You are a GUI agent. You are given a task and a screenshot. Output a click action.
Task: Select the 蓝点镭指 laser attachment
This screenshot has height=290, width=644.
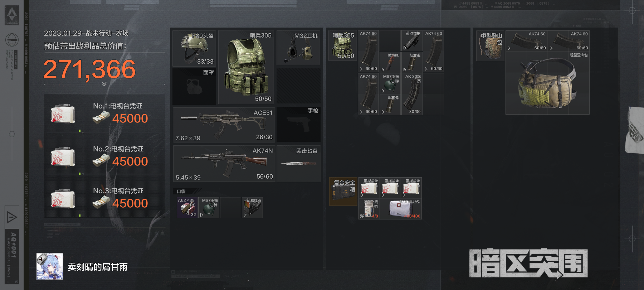click(412, 41)
